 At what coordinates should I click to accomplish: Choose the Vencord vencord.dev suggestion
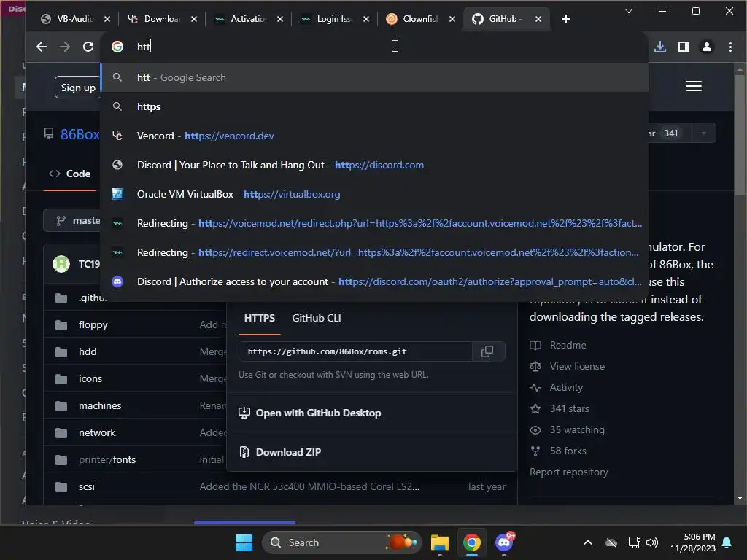pos(374,136)
